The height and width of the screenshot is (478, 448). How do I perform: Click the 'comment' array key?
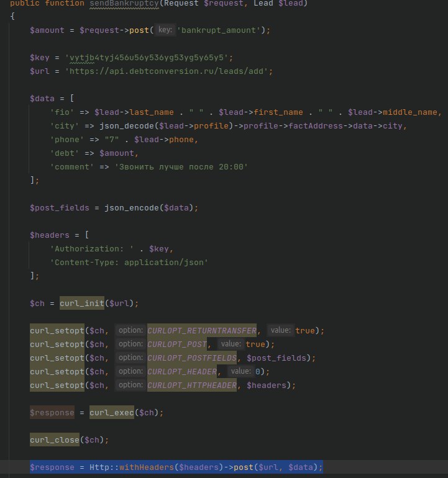[71, 167]
